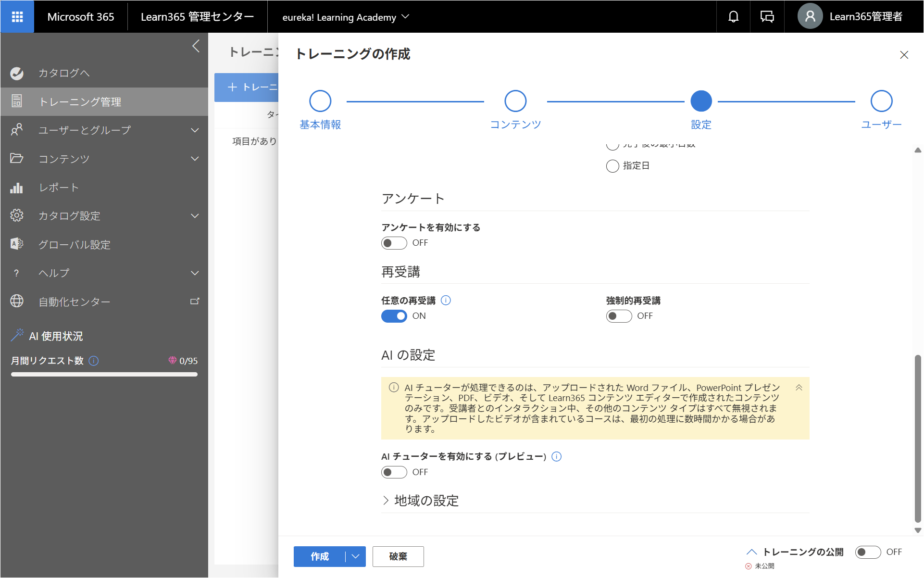Open the notifications bell
Image resolution: width=924 pixels, height=578 pixels.
tap(733, 17)
